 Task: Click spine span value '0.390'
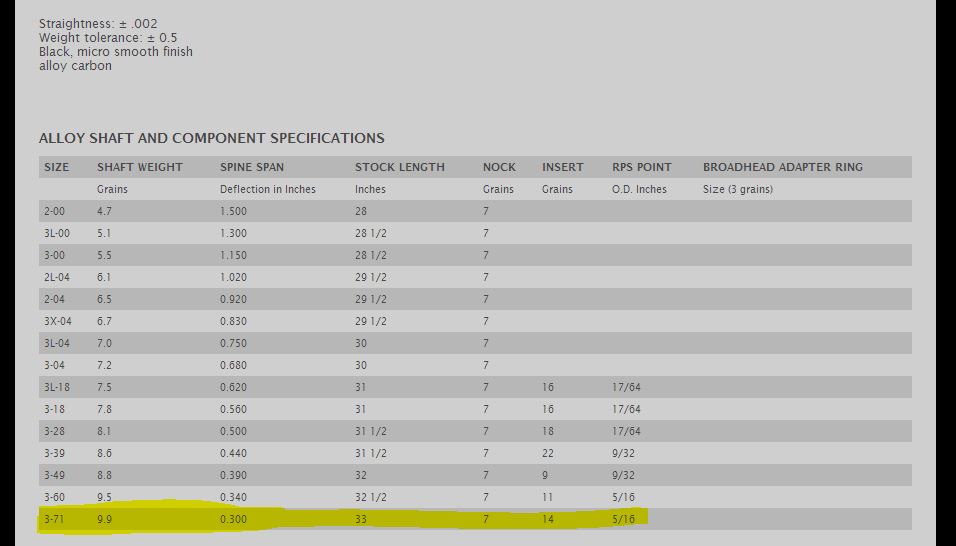click(x=234, y=475)
